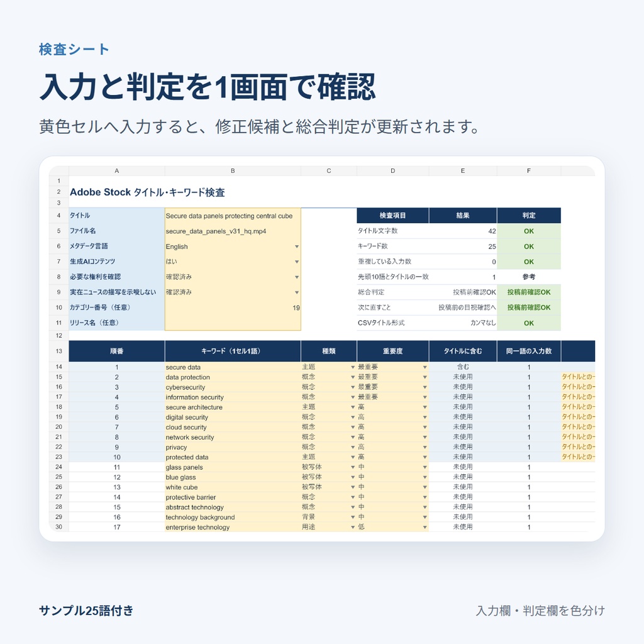Select column B header
This screenshot has width=644, height=644.
pos(233,171)
